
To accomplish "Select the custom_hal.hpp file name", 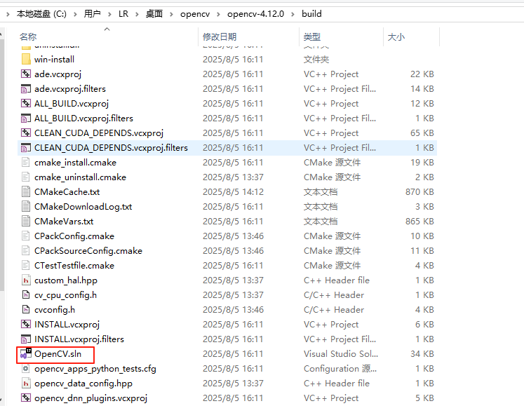I will point(66,280).
